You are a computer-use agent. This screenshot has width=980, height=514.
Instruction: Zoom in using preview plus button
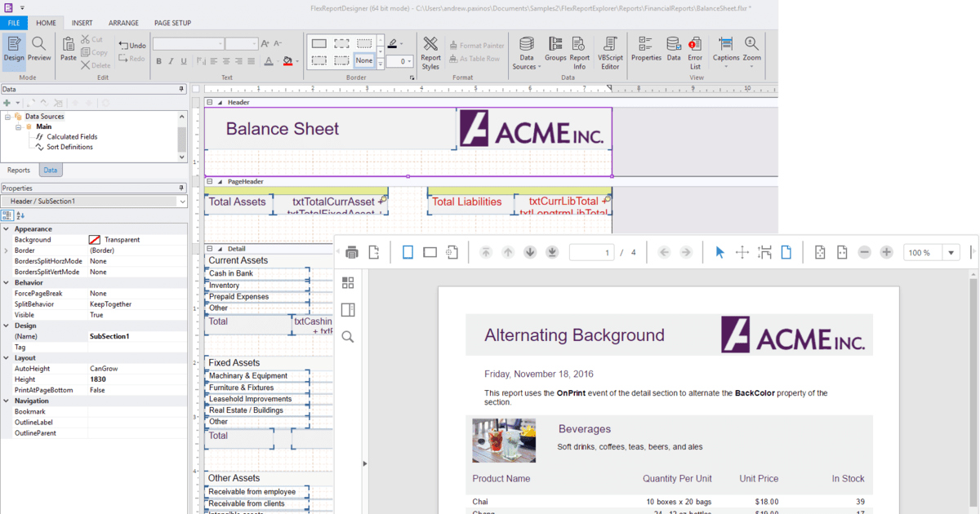pyautogui.click(x=886, y=253)
